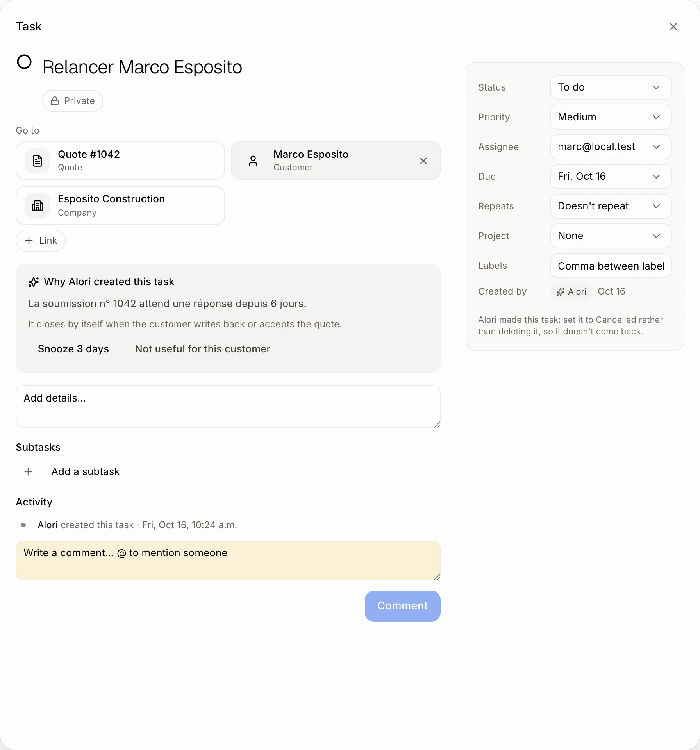
Task: Snooze the task for 3 days
Action: (x=73, y=349)
